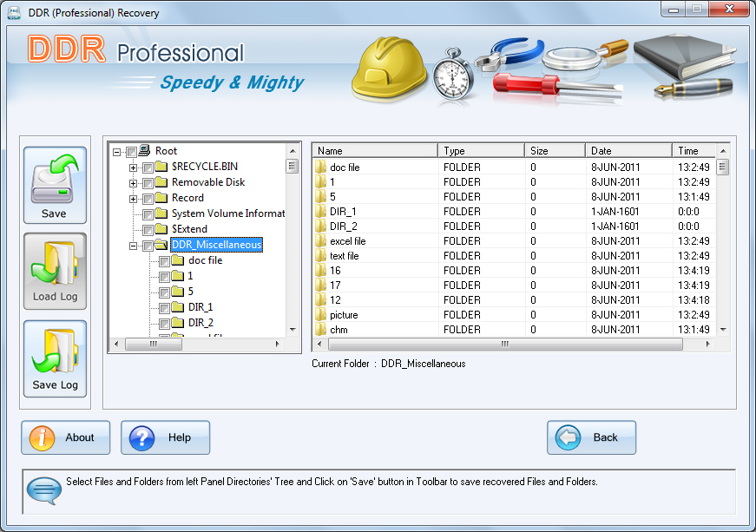Click the Help question mark icon
The height and width of the screenshot is (532, 756).
pyautogui.click(x=141, y=438)
